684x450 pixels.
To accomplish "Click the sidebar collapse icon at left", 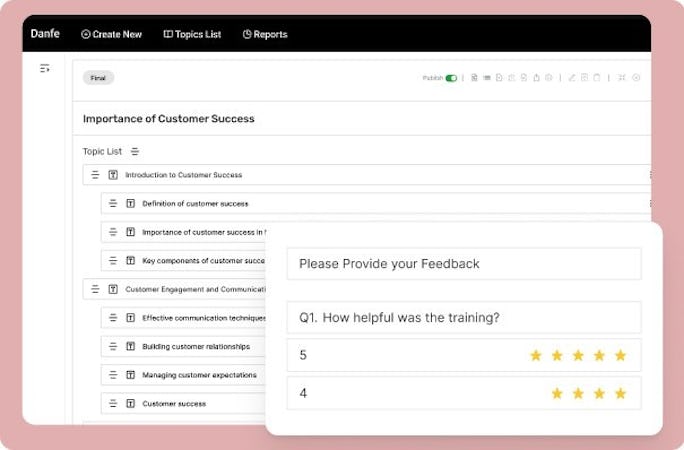I will point(45,68).
